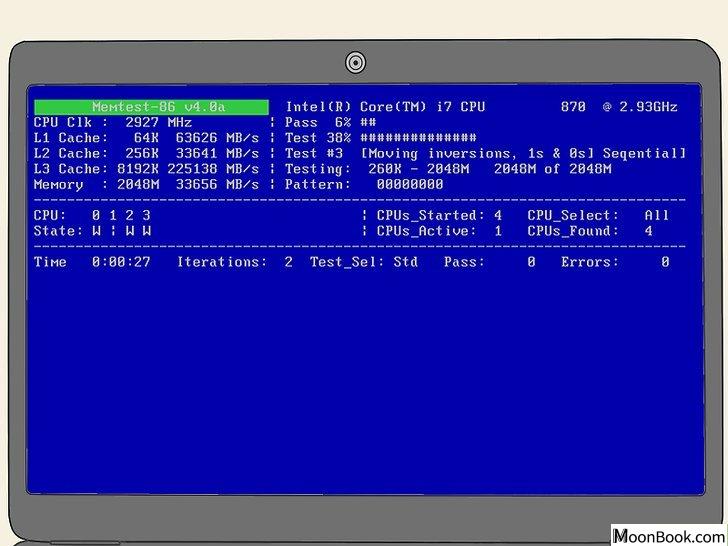Click the 870 @ 2.93GHz processor text
The image size is (728, 546).
619,107
